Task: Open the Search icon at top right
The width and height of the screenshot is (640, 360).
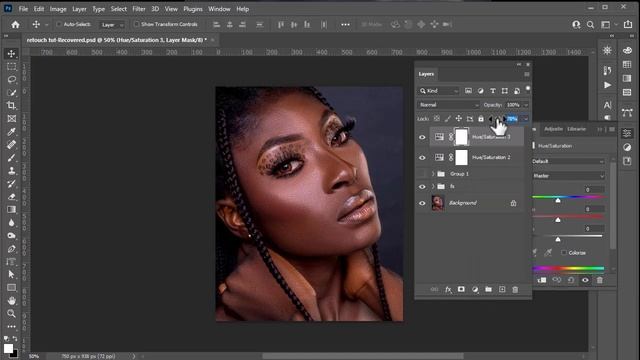Action: 590,25
